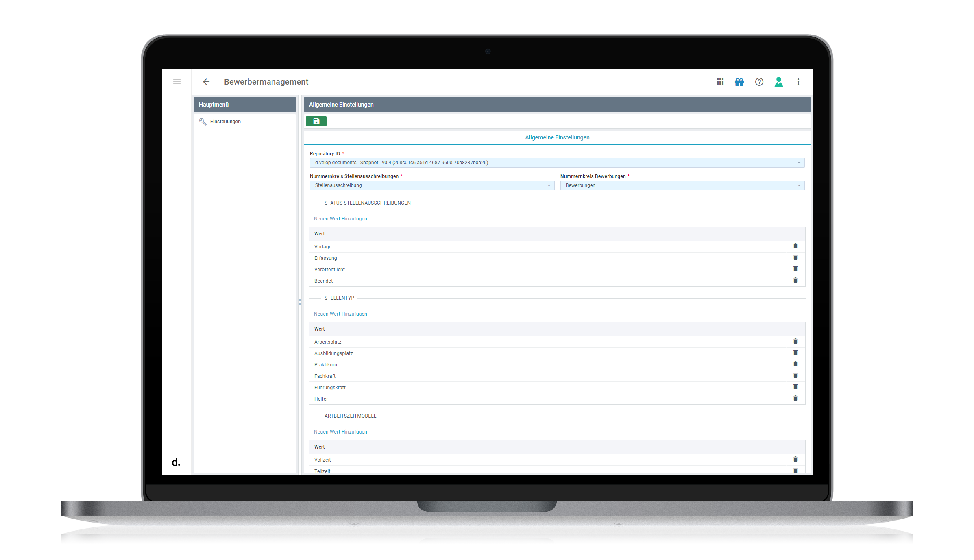
Task: Click the wrench icon beside Einstellungen
Action: [203, 121]
